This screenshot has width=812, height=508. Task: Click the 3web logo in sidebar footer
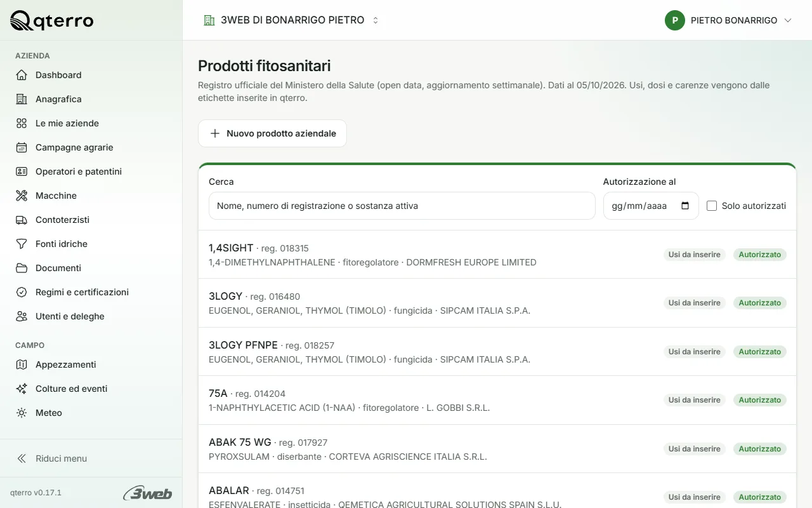click(x=147, y=493)
